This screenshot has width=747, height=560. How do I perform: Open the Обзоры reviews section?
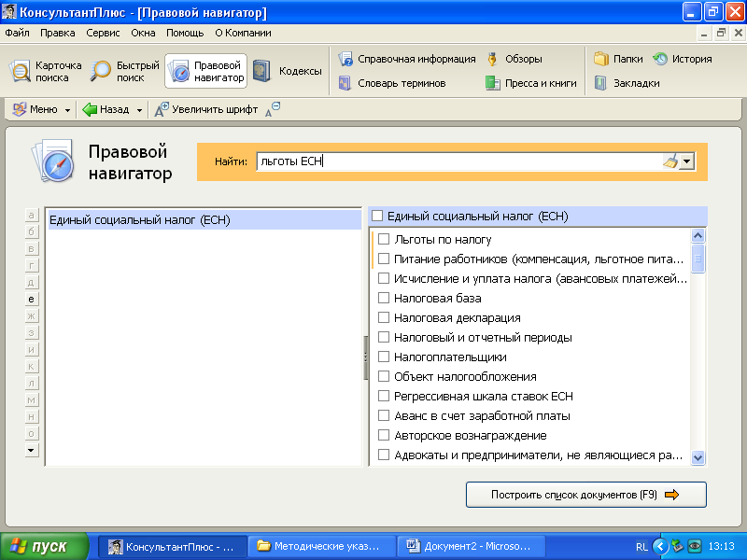(514, 59)
